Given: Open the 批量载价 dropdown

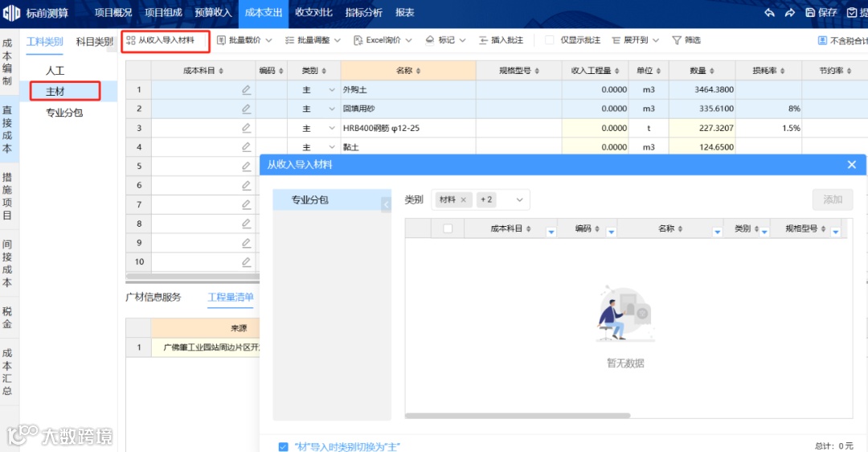Looking at the screenshot, I should click(244, 40).
